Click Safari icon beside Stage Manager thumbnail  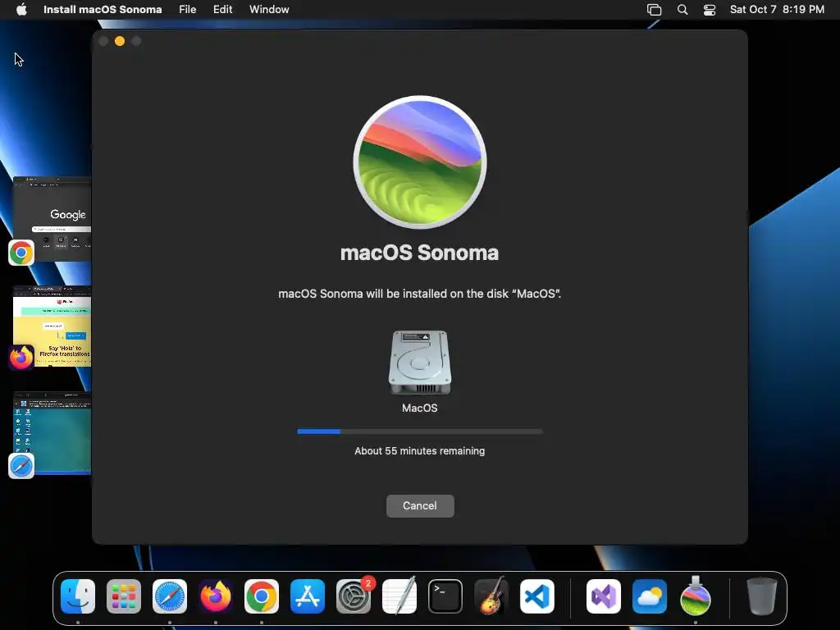coord(21,466)
